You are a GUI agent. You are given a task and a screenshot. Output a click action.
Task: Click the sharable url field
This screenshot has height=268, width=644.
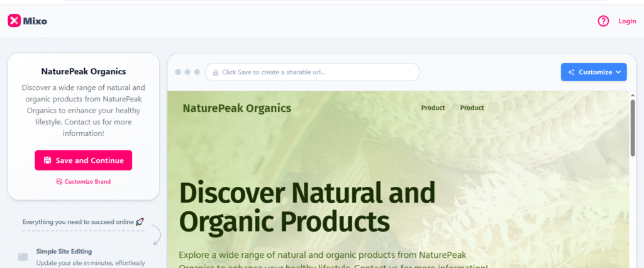[312, 72]
